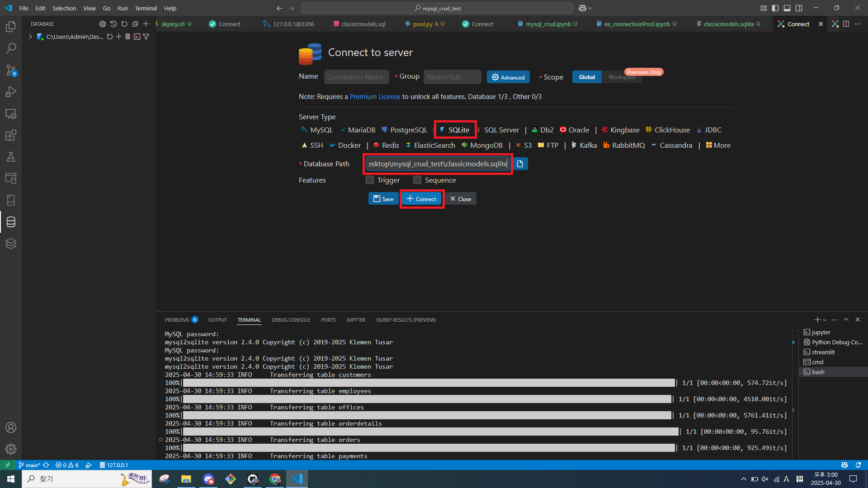This screenshot has width=868, height=488.
Task: Add a new connection with the plus icon
Action: click(146, 24)
